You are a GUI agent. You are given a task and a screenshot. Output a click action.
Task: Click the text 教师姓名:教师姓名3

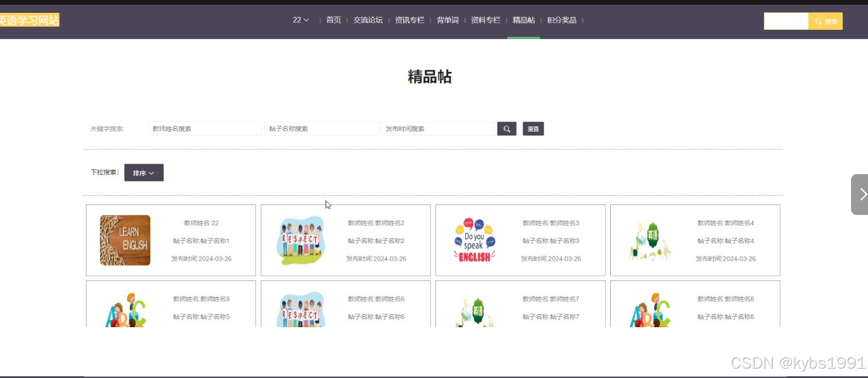tap(551, 223)
